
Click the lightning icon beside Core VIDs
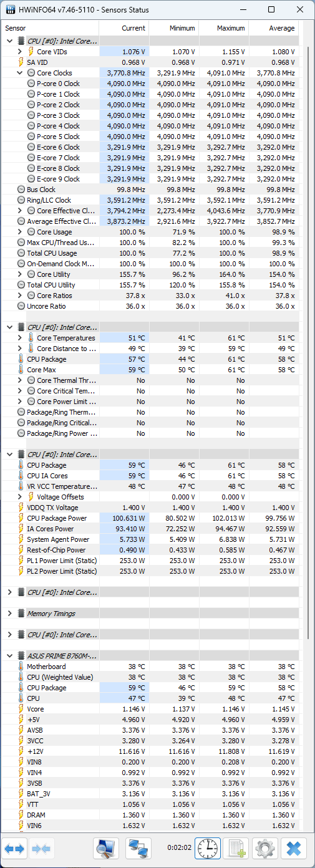click(x=31, y=52)
